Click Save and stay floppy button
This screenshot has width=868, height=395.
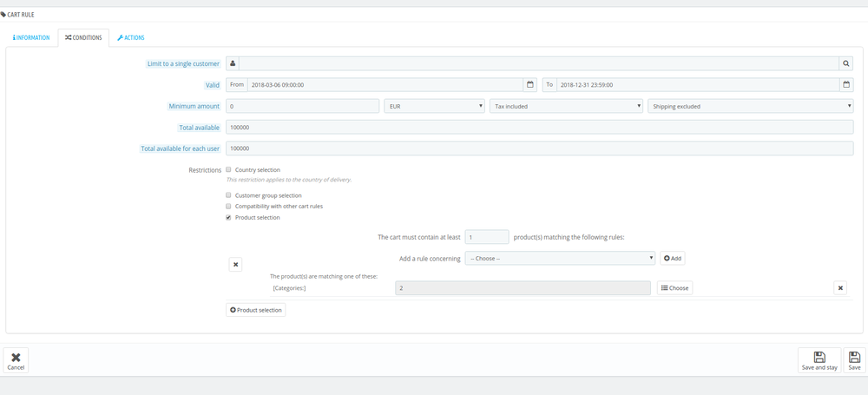tap(819, 360)
